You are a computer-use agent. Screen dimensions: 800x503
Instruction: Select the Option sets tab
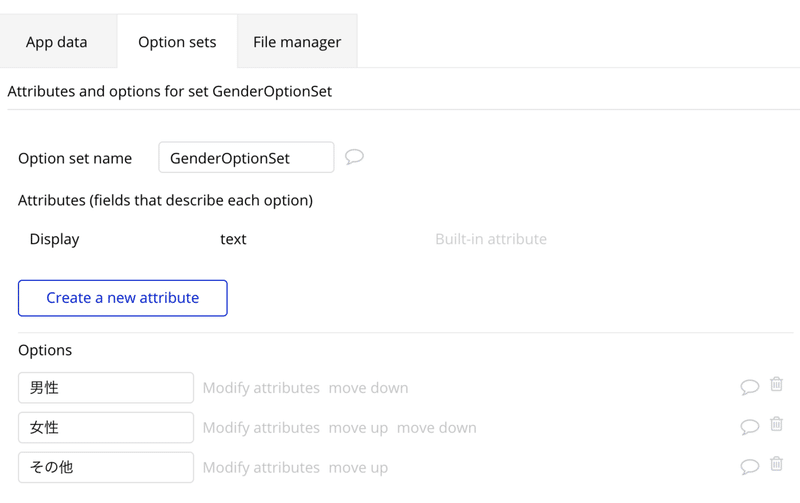(x=177, y=42)
